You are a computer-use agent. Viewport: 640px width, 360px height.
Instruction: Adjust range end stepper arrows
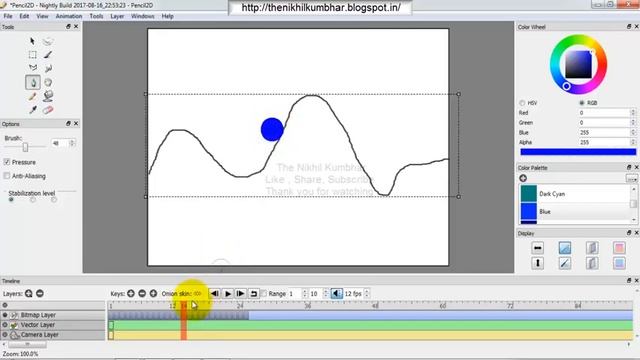pos(326,293)
